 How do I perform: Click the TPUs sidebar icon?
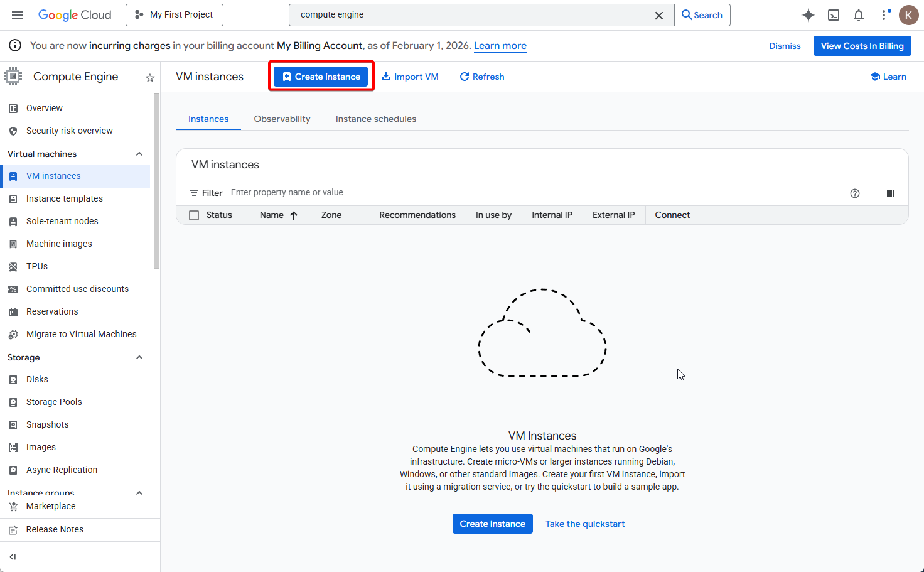point(13,267)
